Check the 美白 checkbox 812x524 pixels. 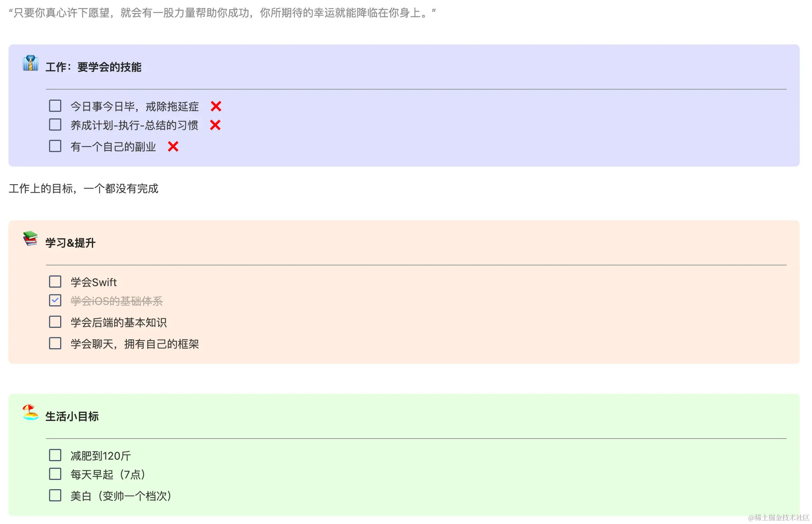click(55, 495)
